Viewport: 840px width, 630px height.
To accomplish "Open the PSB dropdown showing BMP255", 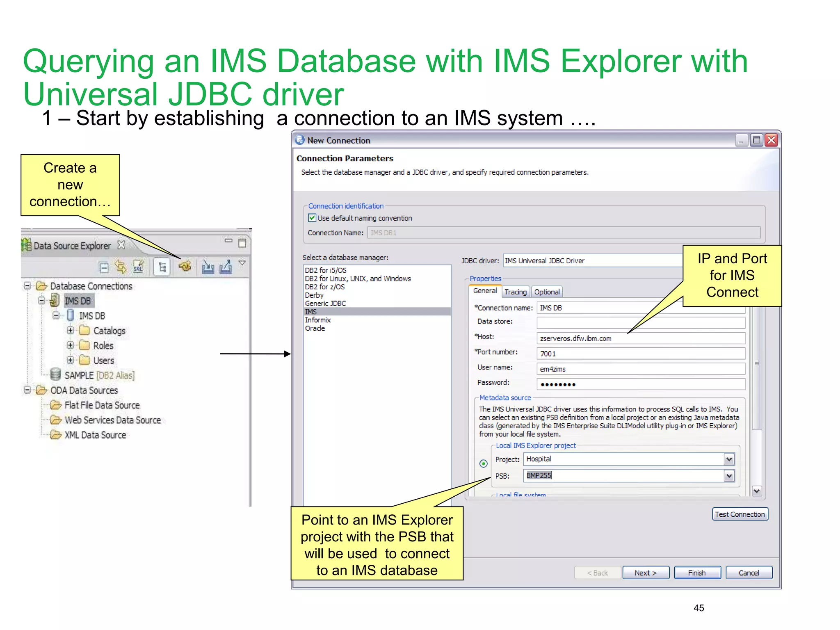I will tap(729, 476).
